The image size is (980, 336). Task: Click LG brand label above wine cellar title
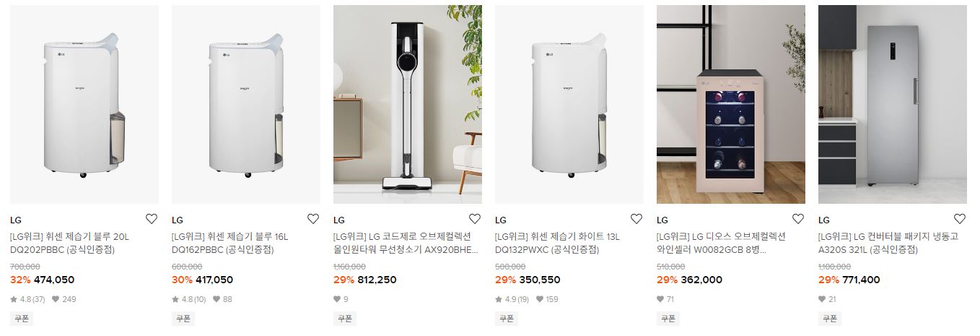coord(662,220)
